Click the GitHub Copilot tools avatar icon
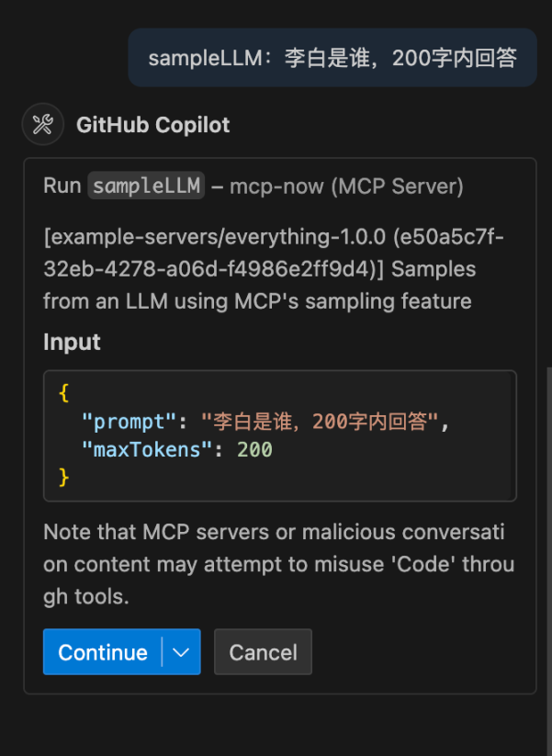The height and width of the screenshot is (756, 552). tap(42, 125)
